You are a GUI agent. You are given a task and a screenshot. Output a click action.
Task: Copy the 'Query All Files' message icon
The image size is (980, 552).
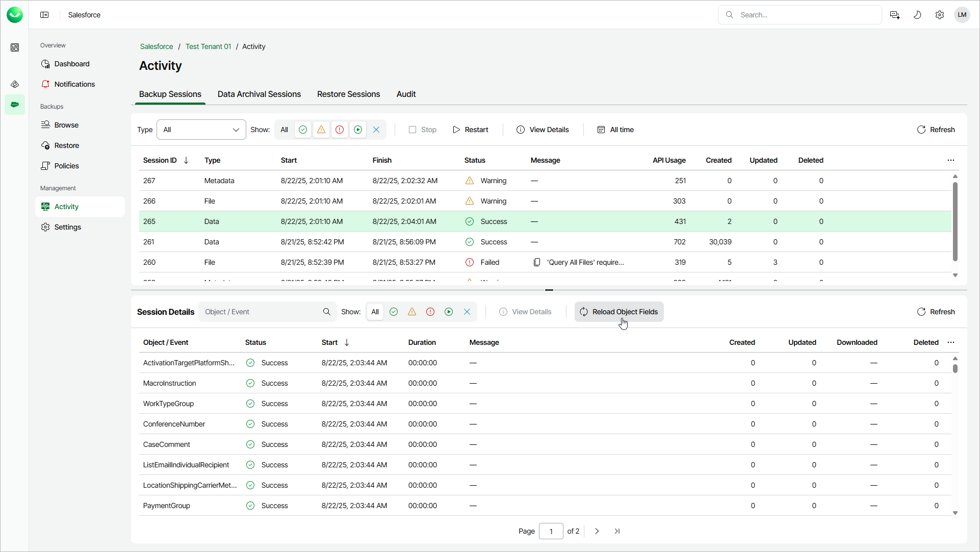coord(537,262)
